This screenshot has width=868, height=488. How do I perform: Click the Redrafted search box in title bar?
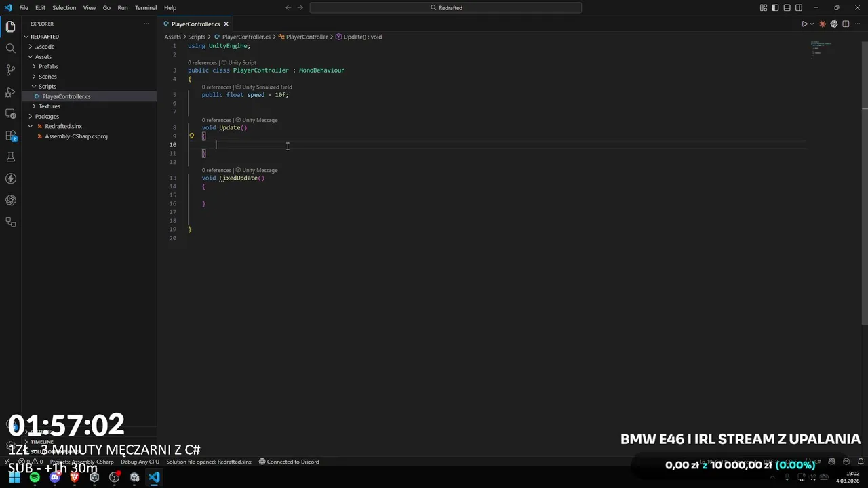click(x=446, y=7)
